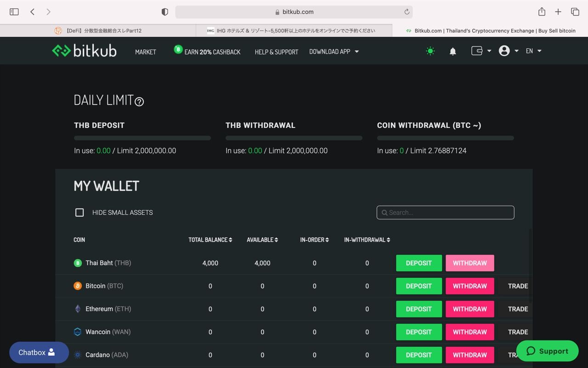Open the EN language selector
Image resolution: width=588 pixels, height=368 pixels.
click(533, 51)
